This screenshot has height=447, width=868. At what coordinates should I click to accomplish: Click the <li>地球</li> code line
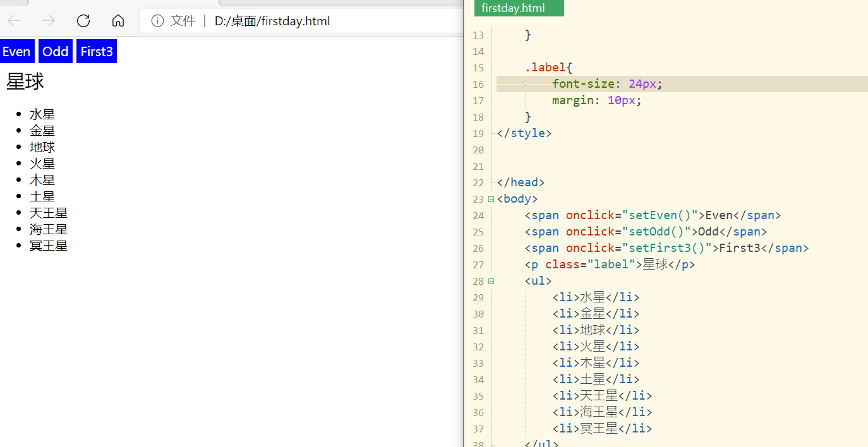(596, 330)
